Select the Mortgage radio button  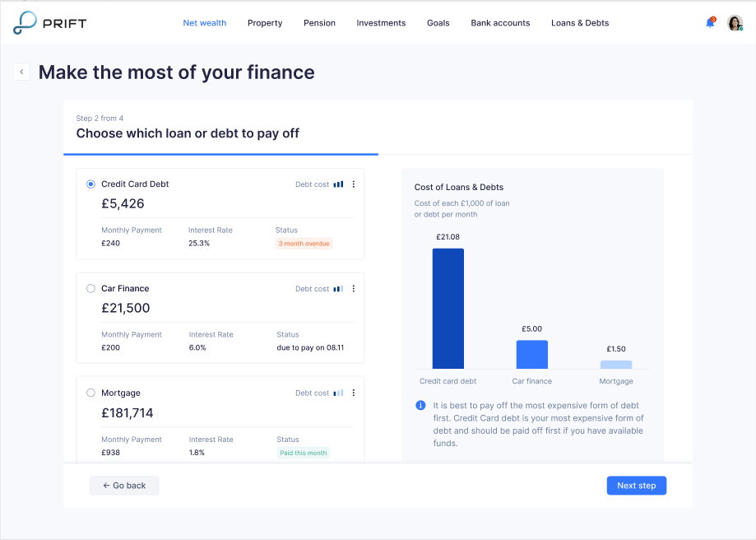point(90,393)
